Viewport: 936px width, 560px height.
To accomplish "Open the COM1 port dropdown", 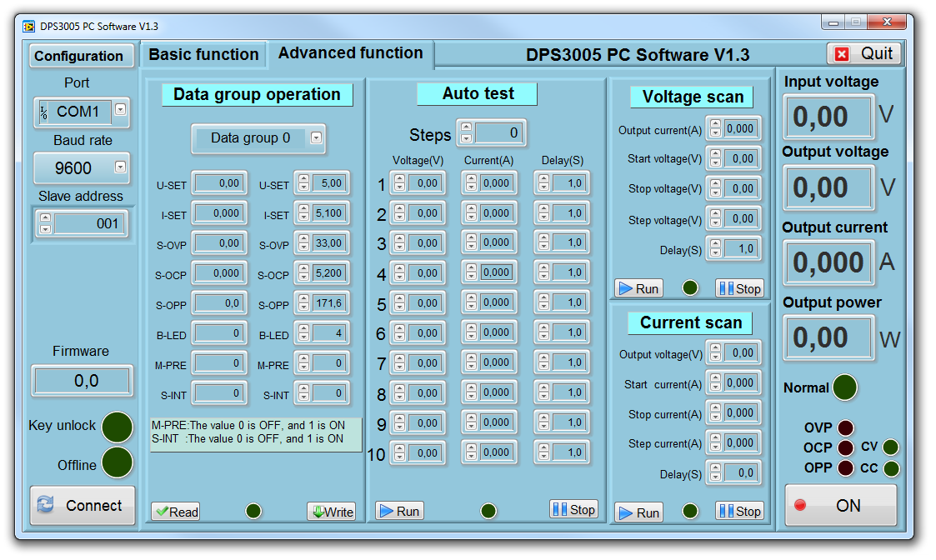I will point(121,109).
